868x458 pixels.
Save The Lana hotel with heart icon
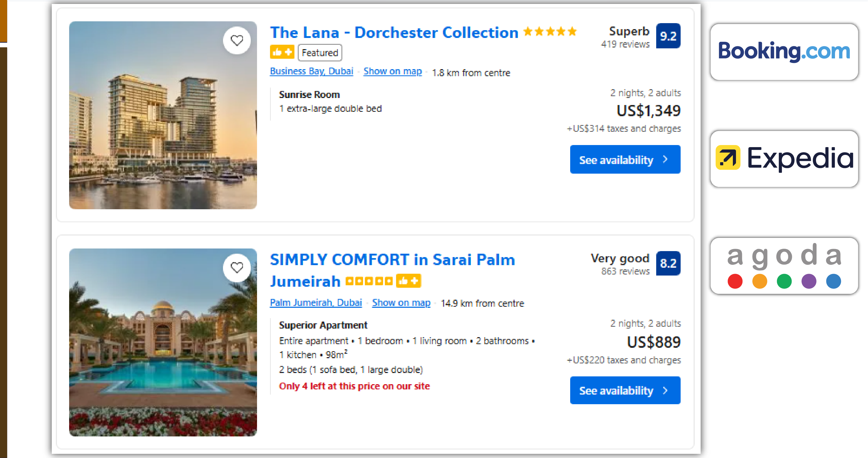[x=236, y=41]
